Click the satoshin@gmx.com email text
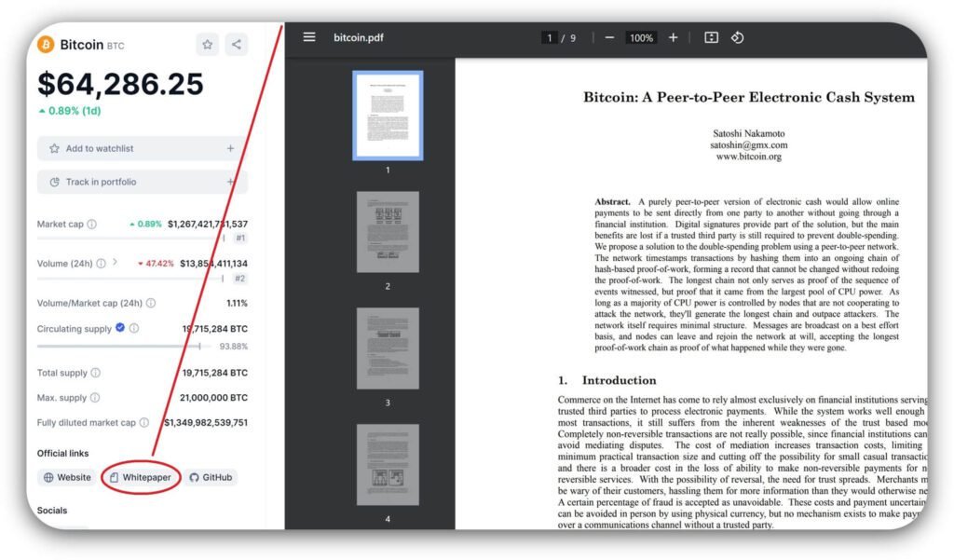 pos(749,144)
